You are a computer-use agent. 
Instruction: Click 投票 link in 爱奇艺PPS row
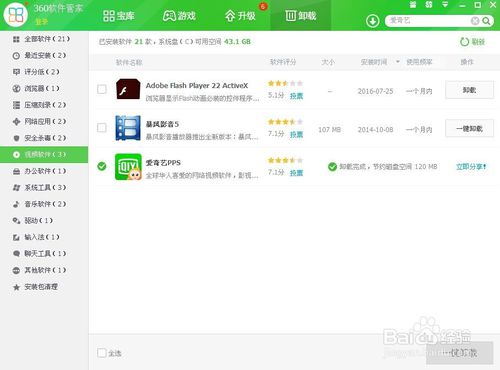[x=296, y=173]
